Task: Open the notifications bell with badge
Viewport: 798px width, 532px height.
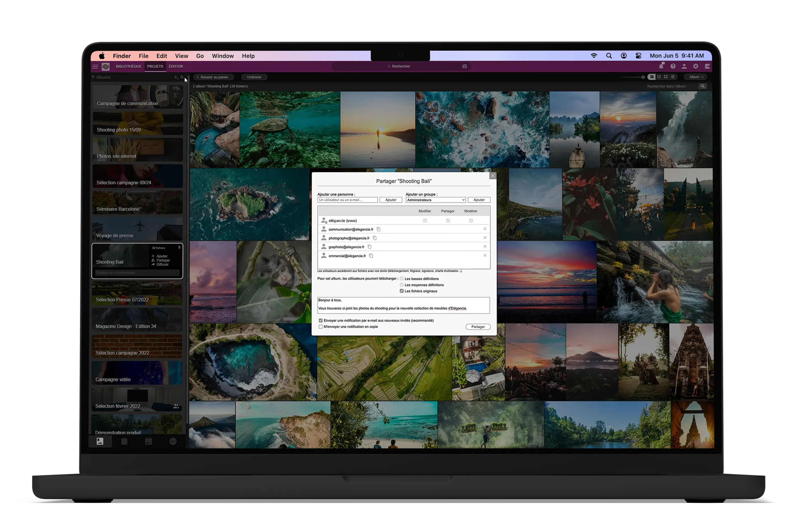Action: point(661,66)
